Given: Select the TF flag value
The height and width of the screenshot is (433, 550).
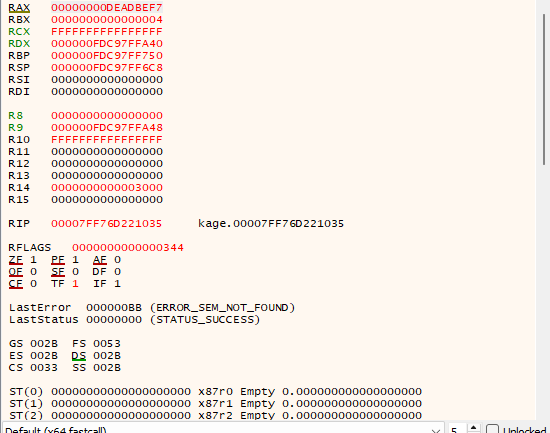Looking at the screenshot, I should pos(75,284).
